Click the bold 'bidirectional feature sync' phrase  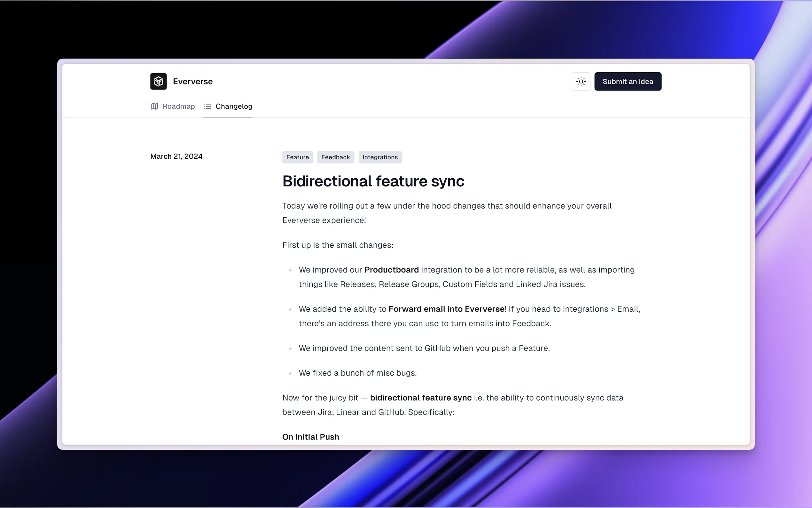pos(421,397)
